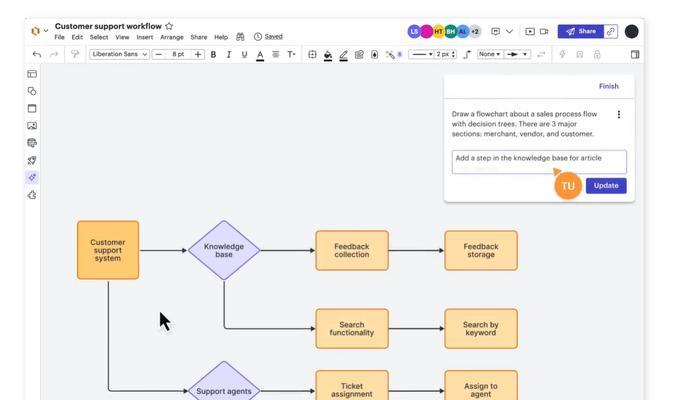
Task: Click Finish in the AI panel
Action: point(608,86)
